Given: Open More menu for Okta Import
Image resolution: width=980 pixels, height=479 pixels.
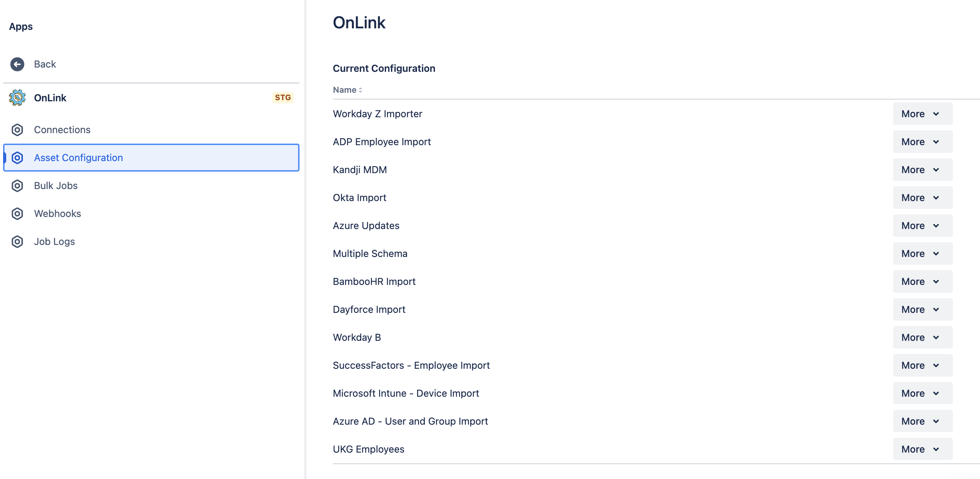Looking at the screenshot, I should tap(923, 198).
